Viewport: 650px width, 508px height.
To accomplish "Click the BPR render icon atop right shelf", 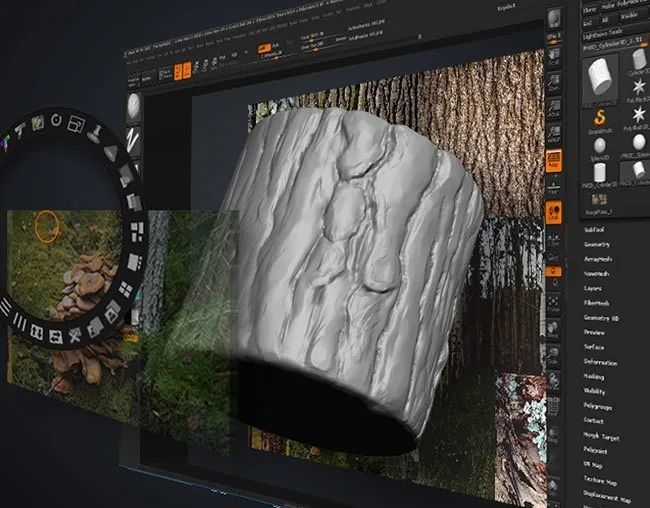I will click(x=554, y=19).
